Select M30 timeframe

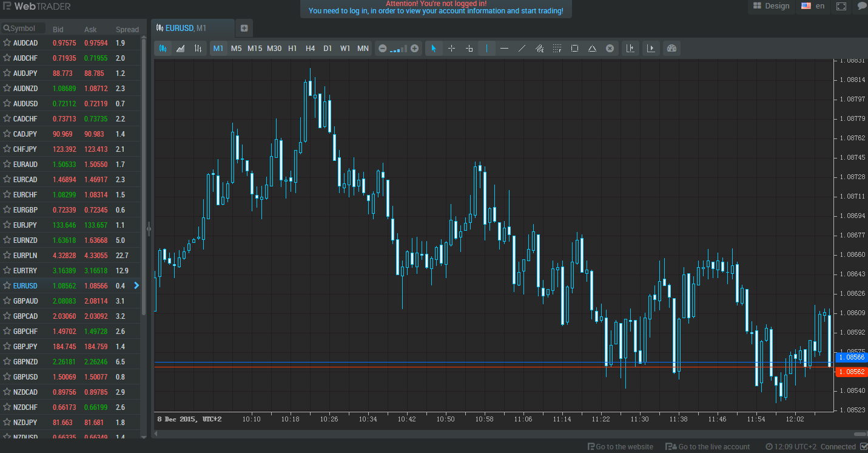point(274,49)
